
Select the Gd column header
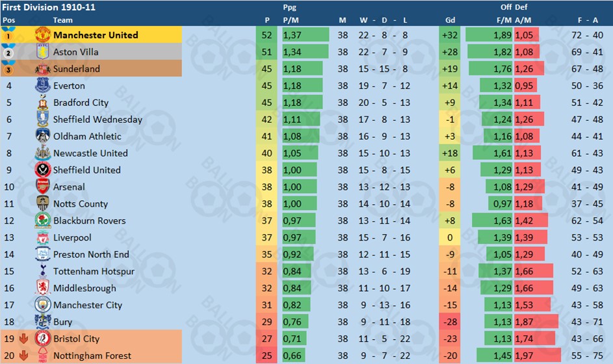(450, 20)
